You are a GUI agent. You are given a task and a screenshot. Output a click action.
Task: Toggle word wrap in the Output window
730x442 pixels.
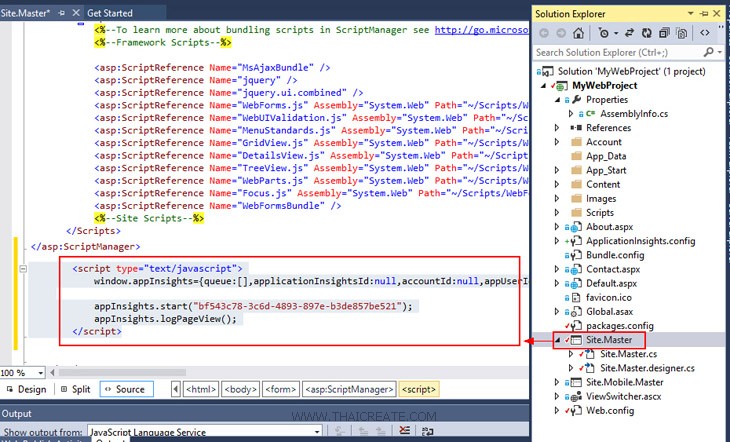tap(427, 431)
